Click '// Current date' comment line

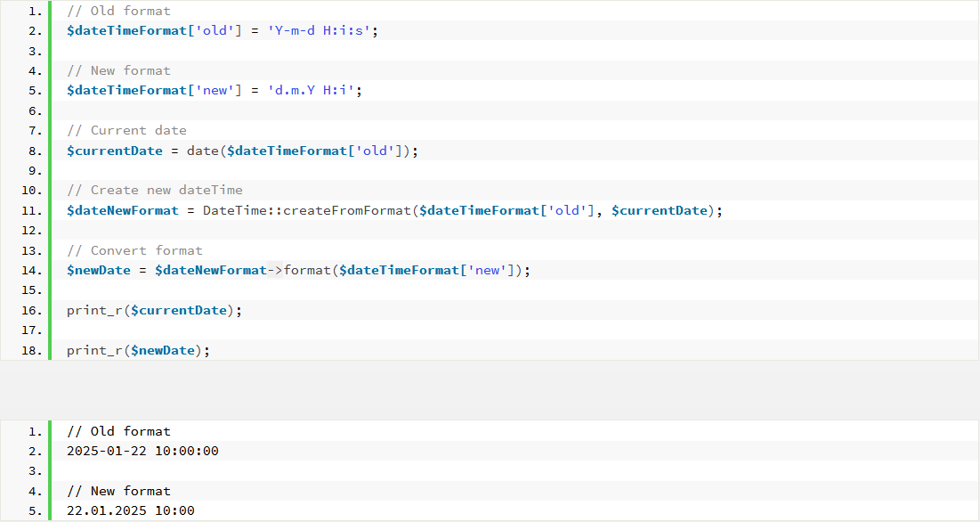(127, 130)
